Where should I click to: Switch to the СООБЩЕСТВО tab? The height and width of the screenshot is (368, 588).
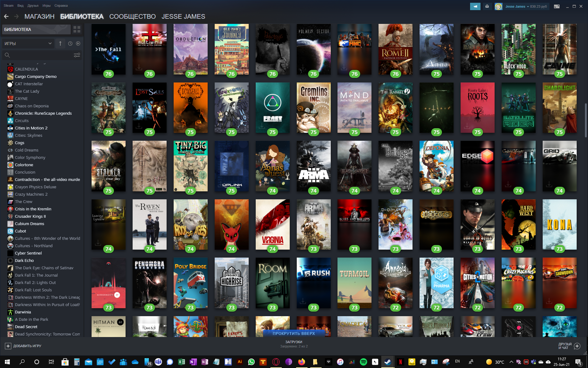(x=133, y=17)
